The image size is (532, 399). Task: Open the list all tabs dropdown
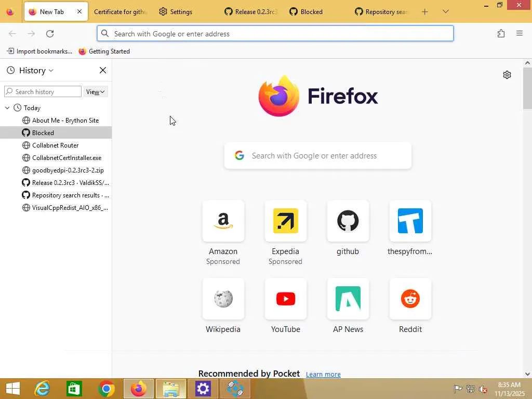(445, 12)
